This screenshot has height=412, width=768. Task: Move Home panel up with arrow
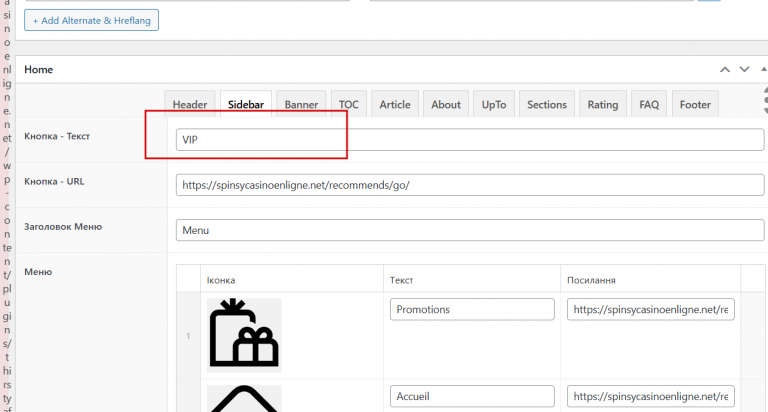click(725, 70)
